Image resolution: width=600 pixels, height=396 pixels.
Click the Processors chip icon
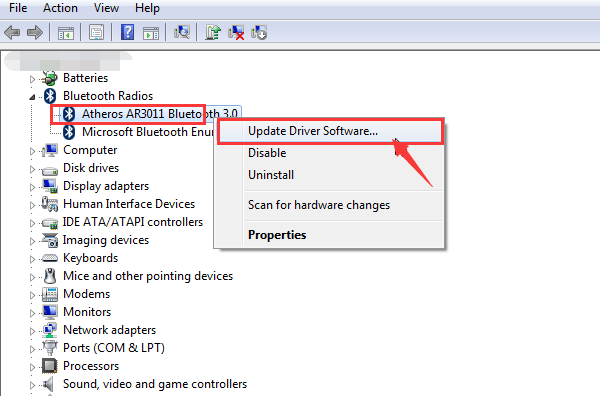click(50, 366)
